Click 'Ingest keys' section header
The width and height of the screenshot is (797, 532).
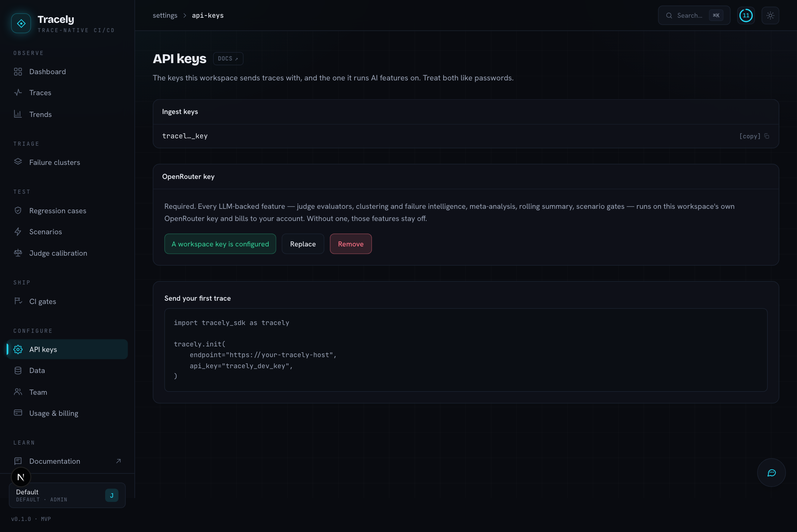(180, 112)
